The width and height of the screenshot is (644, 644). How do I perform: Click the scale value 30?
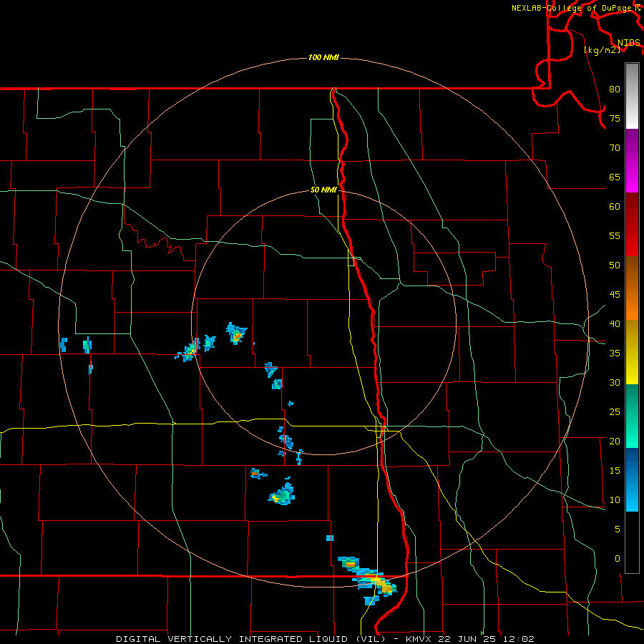pyautogui.click(x=615, y=382)
